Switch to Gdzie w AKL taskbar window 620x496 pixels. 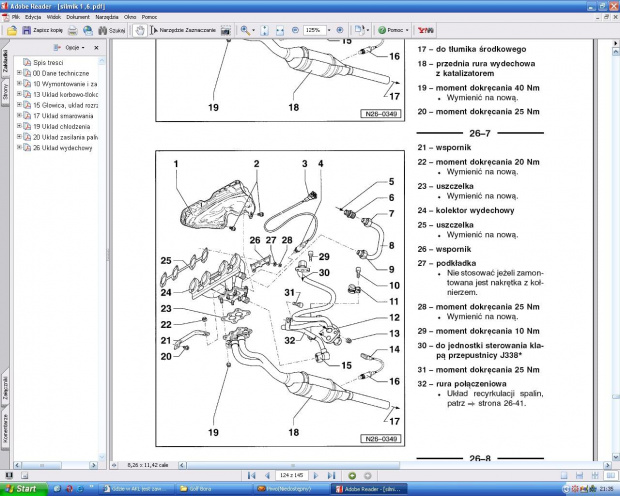pyautogui.click(x=136, y=489)
